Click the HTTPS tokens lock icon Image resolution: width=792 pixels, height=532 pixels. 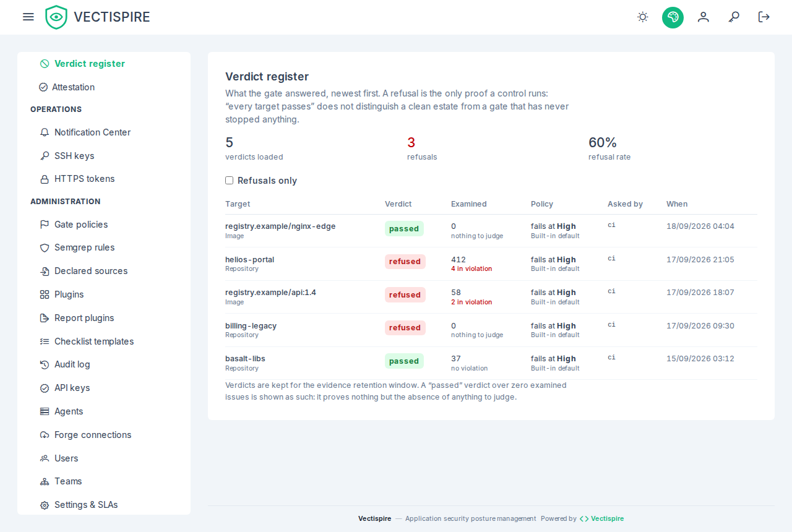(45, 179)
